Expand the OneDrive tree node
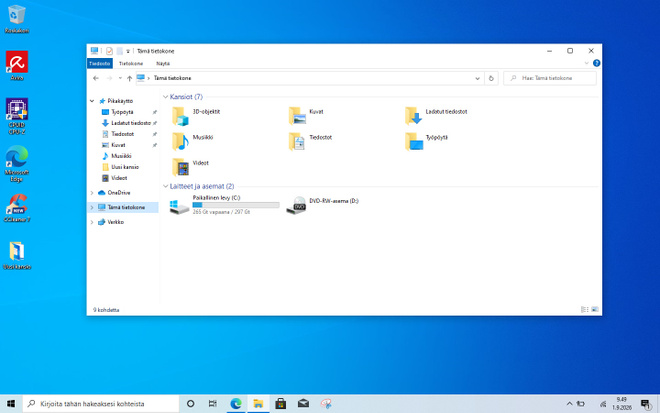660x413 pixels. pos(92,193)
